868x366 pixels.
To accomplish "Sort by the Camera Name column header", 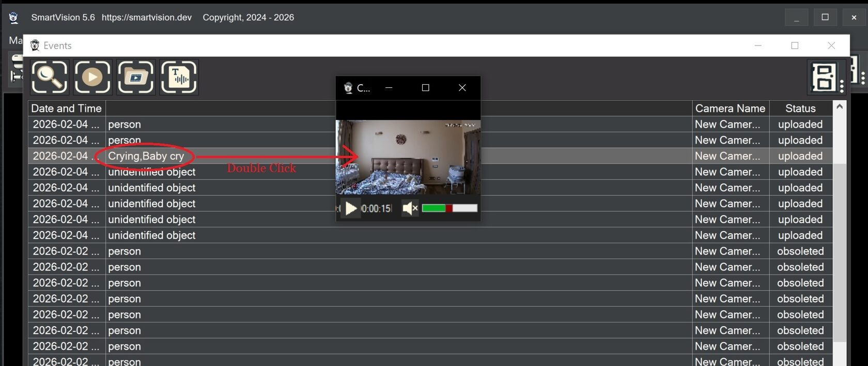I will point(730,109).
